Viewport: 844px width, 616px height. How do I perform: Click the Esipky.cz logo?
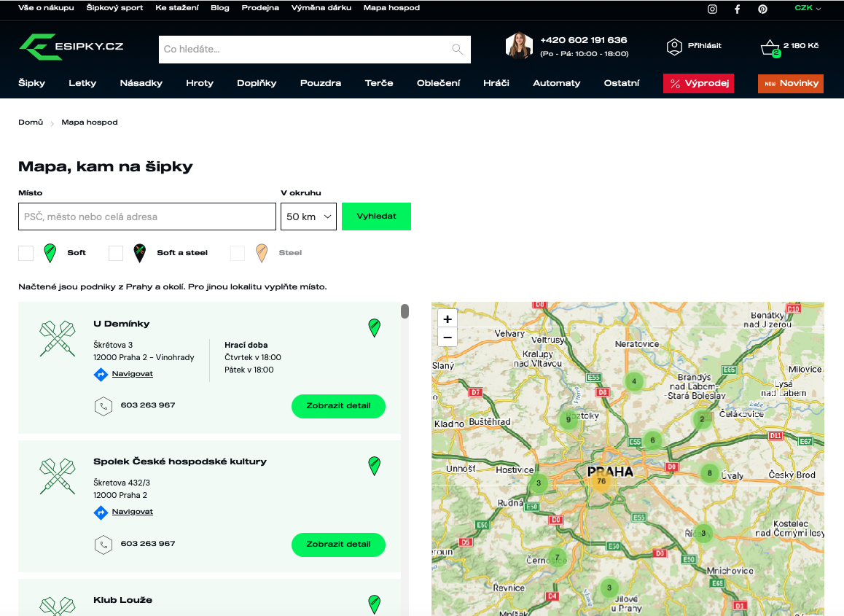[71, 47]
